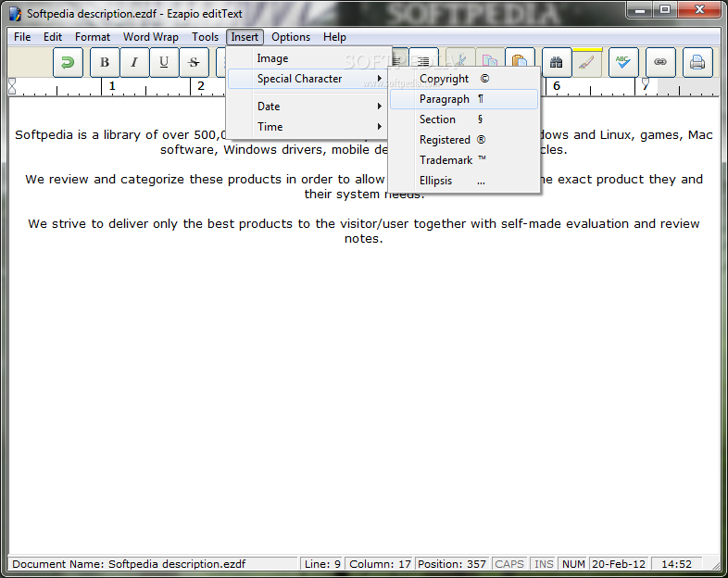Image resolution: width=728 pixels, height=578 pixels.
Task: Click the CAPS indicator in status bar
Action: click(x=509, y=564)
